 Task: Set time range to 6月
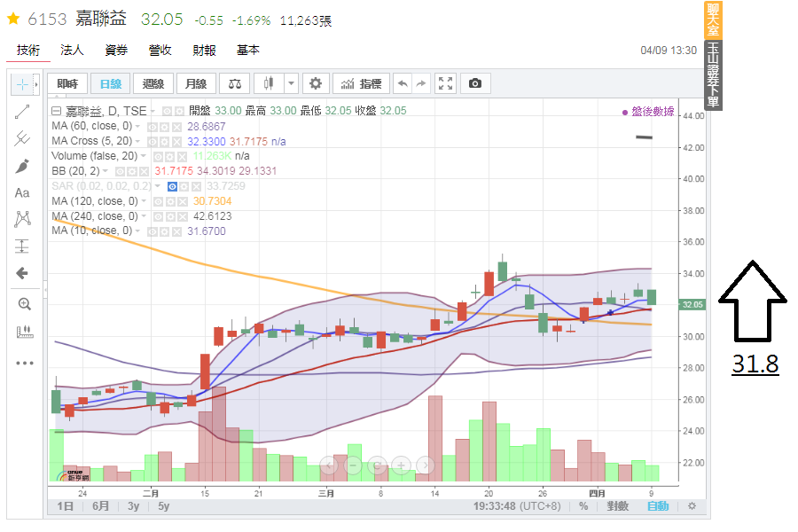(101, 506)
